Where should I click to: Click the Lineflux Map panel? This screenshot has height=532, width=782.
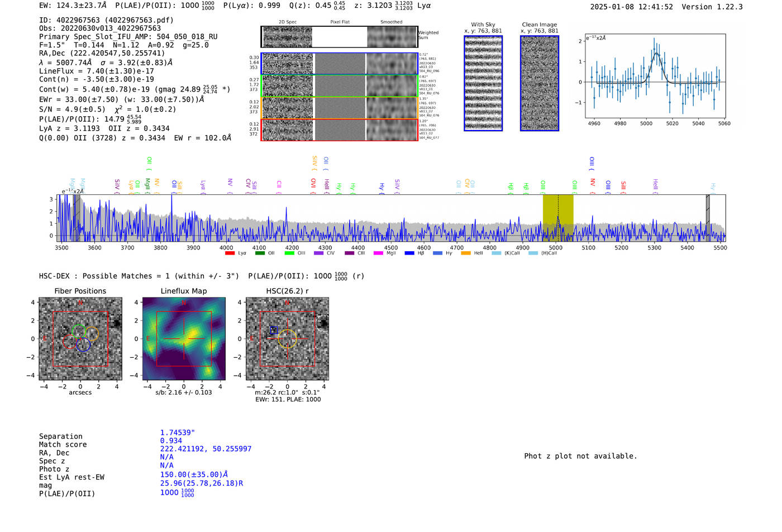[184, 339]
